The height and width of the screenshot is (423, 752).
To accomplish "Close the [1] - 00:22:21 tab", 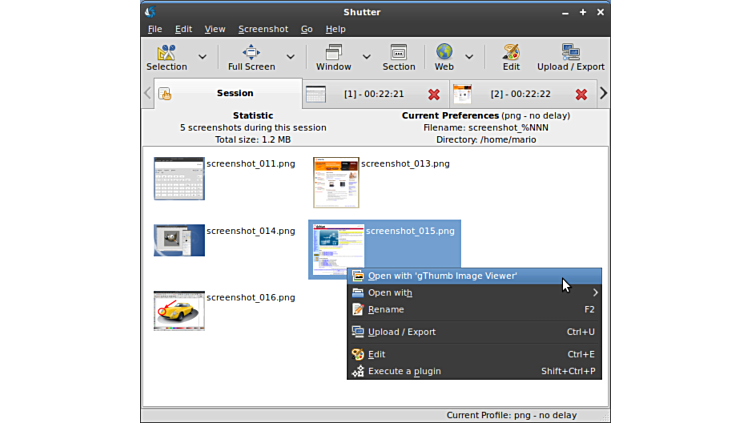I will pyautogui.click(x=434, y=94).
